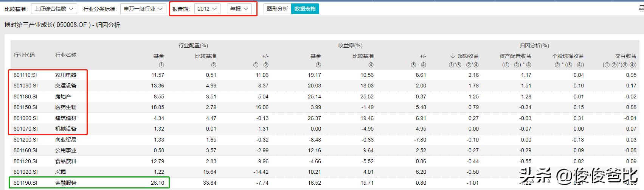Click allocation difference -14.42 in 采掘 row

coord(261,172)
